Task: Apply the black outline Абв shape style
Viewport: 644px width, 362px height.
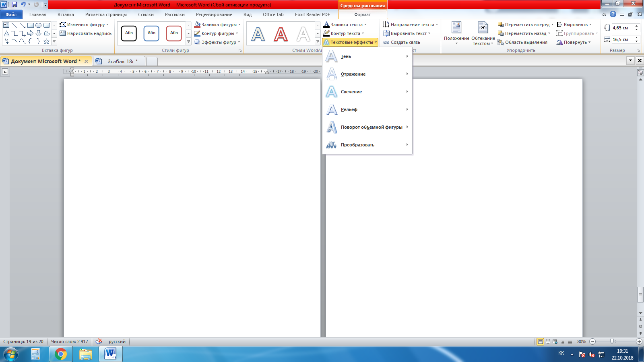Action: pyautogui.click(x=129, y=33)
